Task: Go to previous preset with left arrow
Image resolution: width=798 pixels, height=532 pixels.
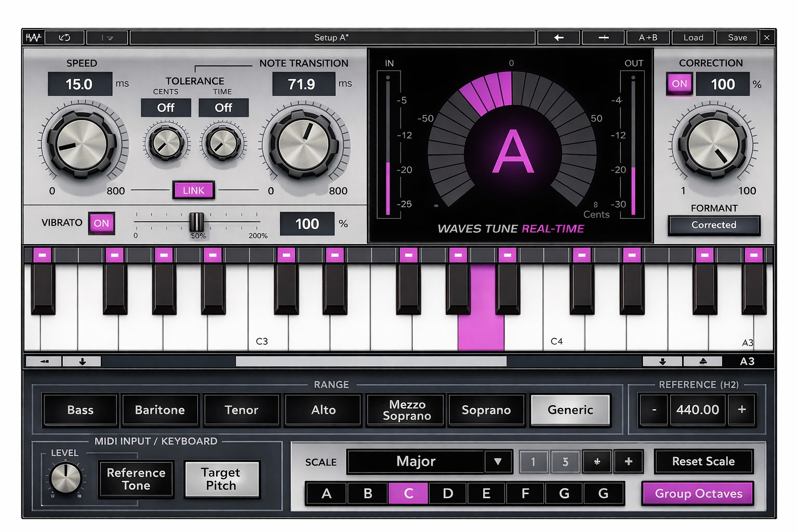Action: point(558,37)
